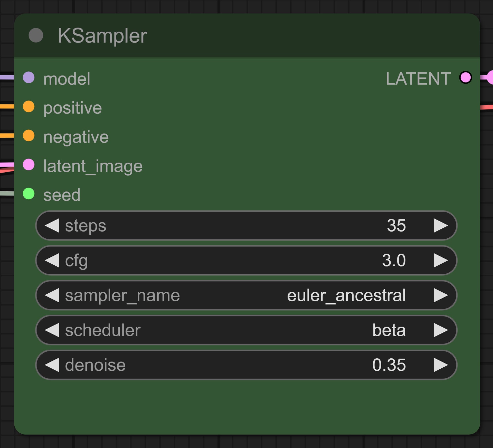Increase cfg with right arrow
Screen dimensions: 493x448
click(x=441, y=260)
